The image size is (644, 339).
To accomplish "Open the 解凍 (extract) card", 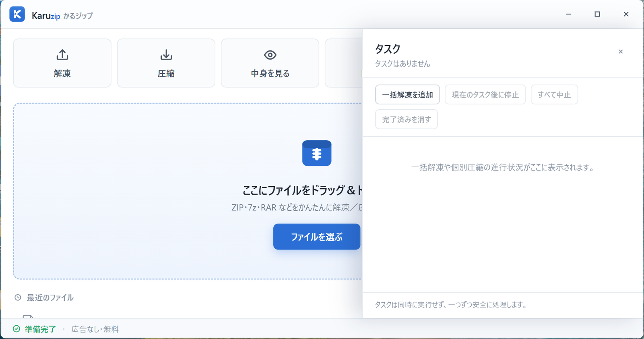I will (x=62, y=63).
